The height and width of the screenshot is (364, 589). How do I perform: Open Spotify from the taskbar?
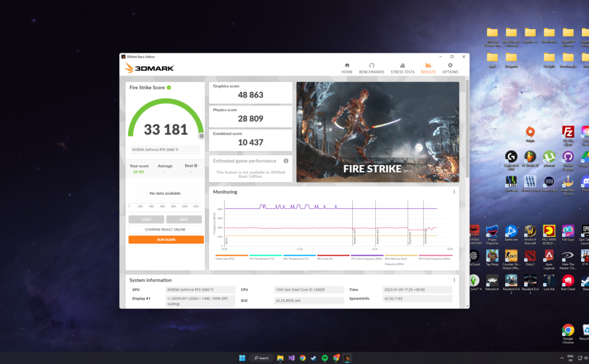point(325,358)
